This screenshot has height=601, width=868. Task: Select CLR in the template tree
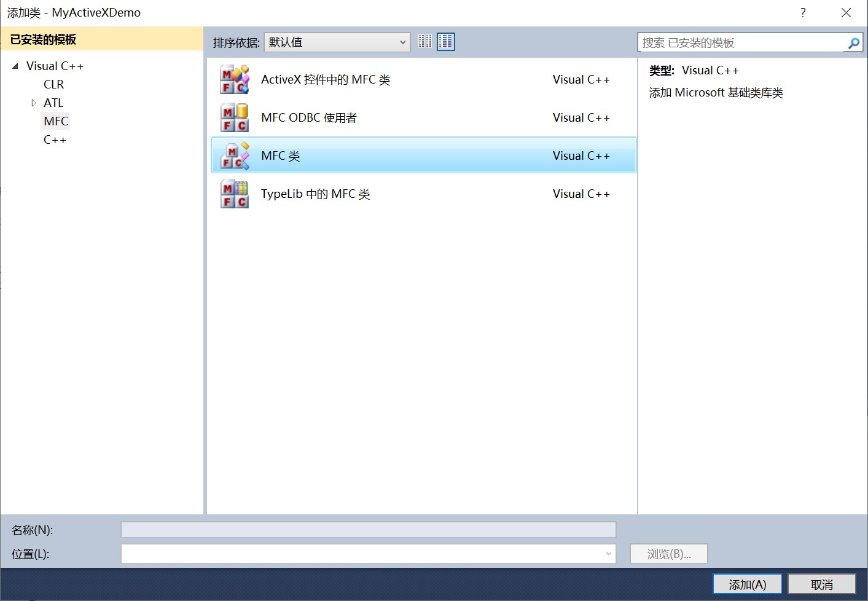pyautogui.click(x=53, y=84)
